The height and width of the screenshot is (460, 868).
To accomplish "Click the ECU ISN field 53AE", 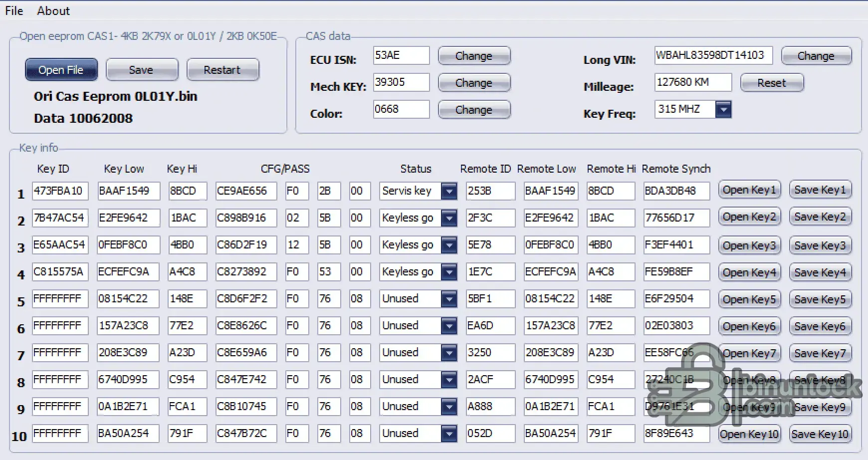I will (401, 55).
